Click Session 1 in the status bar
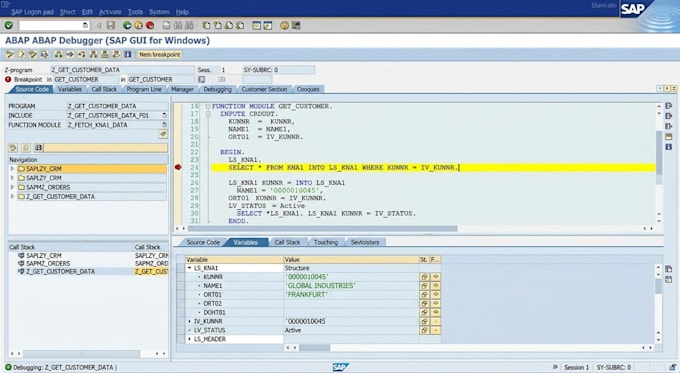 pos(576,367)
